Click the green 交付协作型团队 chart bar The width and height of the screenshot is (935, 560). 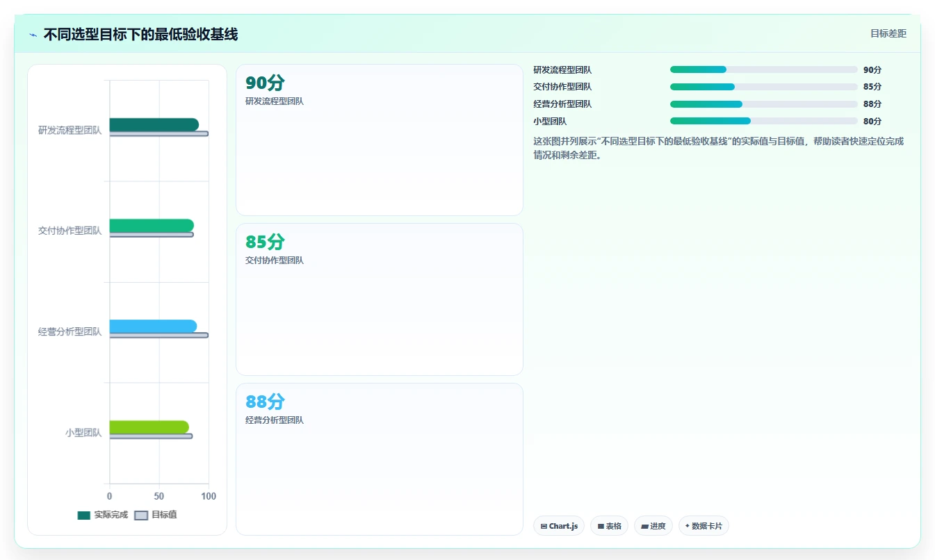pyautogui.click(x=152, y=226)
